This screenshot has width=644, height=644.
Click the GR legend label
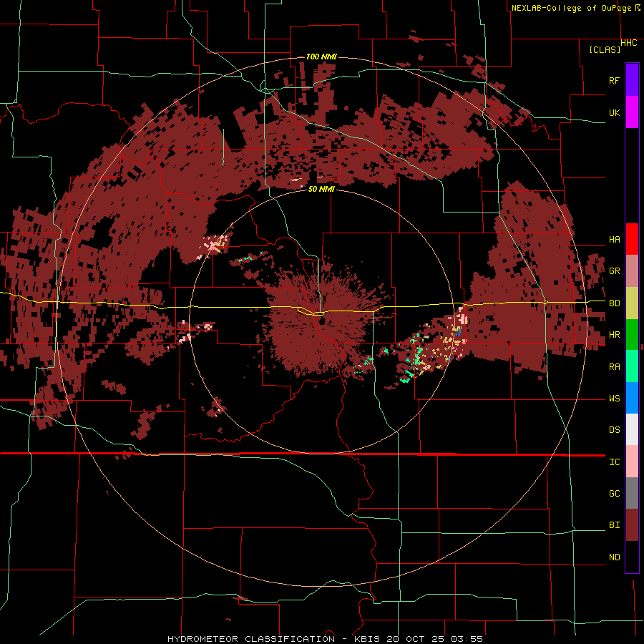click(615, 271)
